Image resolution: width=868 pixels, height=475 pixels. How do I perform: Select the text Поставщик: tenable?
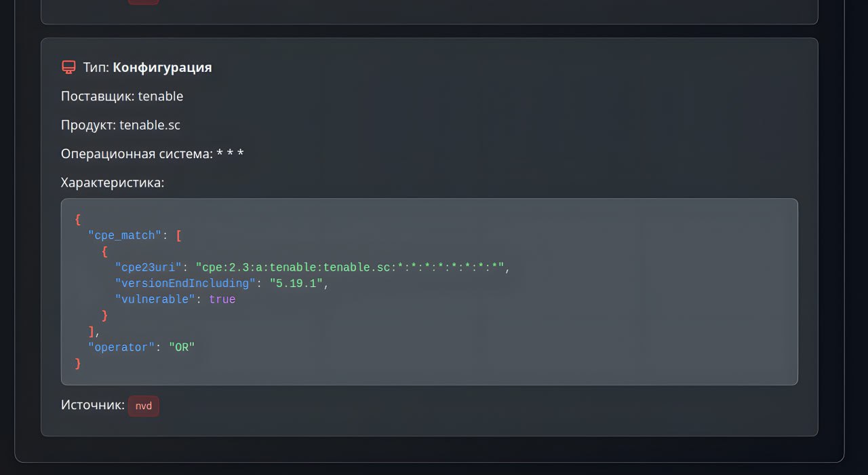(x=122, y=96)
